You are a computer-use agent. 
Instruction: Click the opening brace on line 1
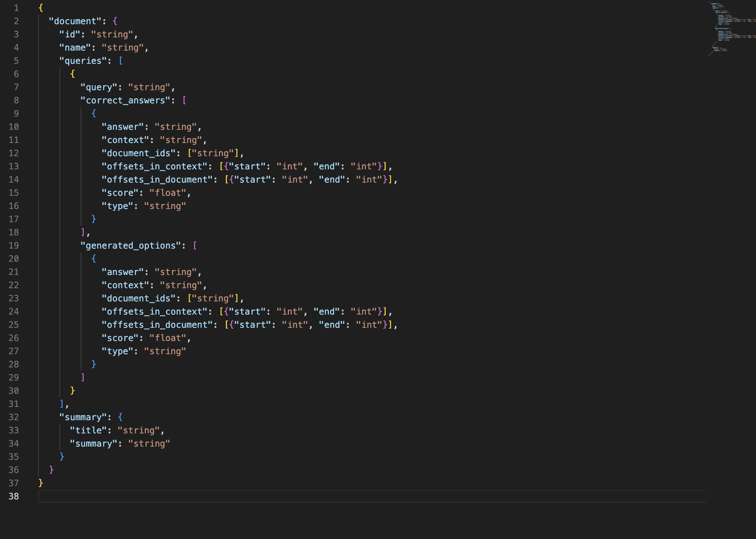click(x=41, y=8)
